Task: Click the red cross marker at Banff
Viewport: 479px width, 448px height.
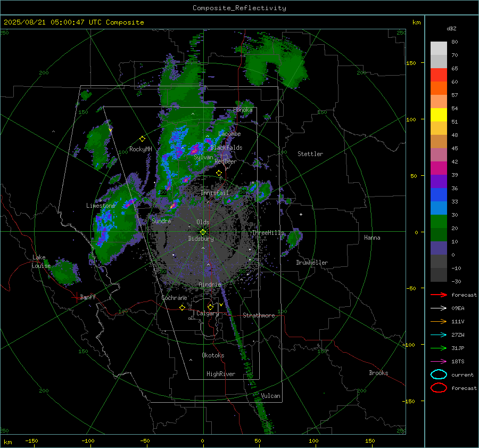Action: [x=76, y=297]
